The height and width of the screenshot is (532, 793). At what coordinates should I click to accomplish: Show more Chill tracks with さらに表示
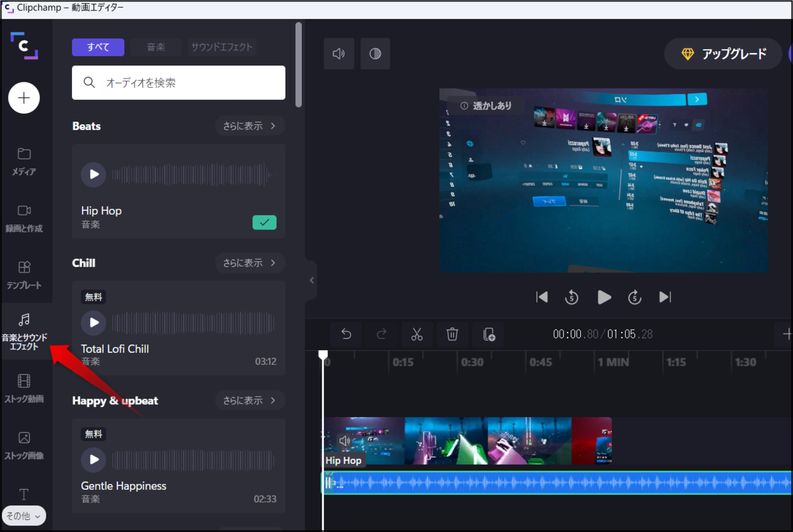(x=250, y=262)
